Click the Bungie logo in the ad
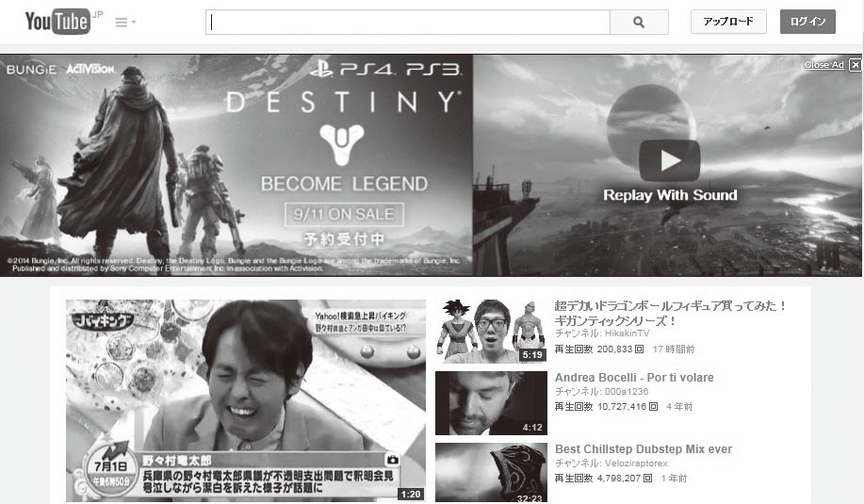 [31, 70]
